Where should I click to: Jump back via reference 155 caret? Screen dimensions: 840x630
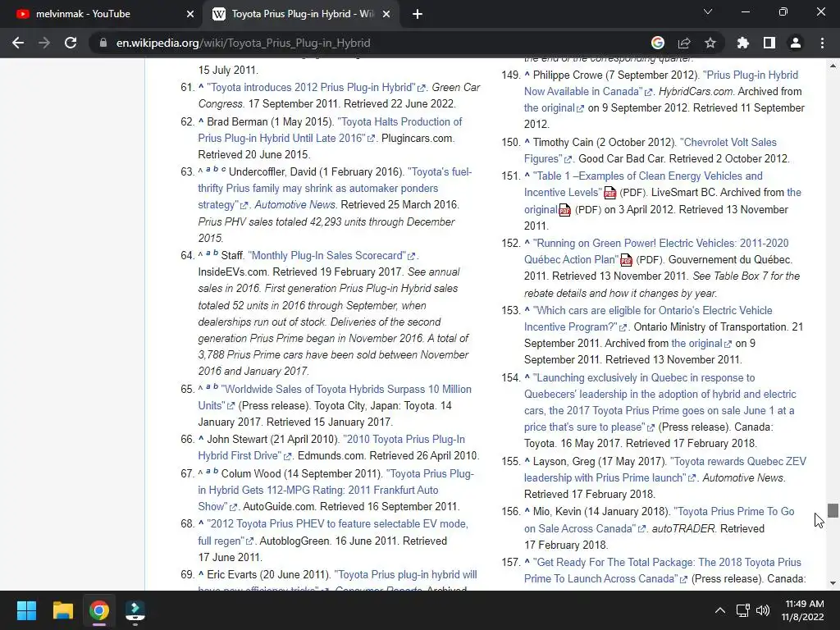pyautogui.click(x=527, y=461)
